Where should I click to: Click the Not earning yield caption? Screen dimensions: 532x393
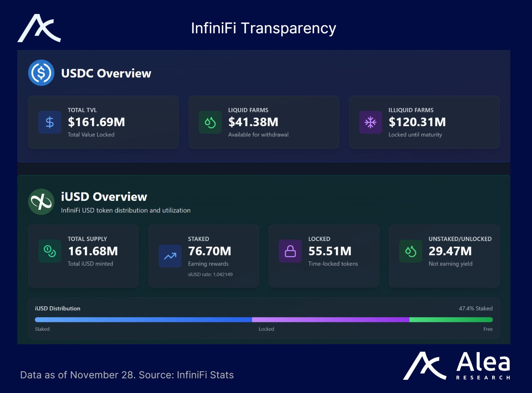[450, 264]
